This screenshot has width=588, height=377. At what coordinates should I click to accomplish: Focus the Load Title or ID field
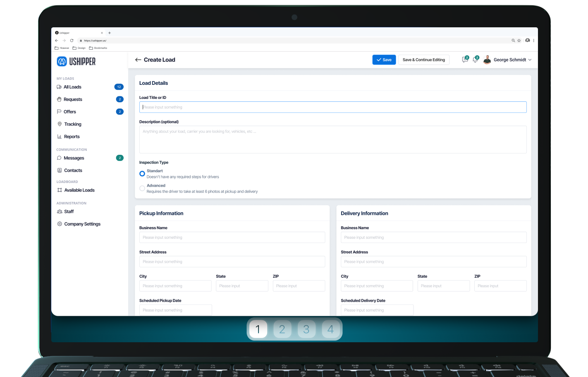click(x=333, y=107)
